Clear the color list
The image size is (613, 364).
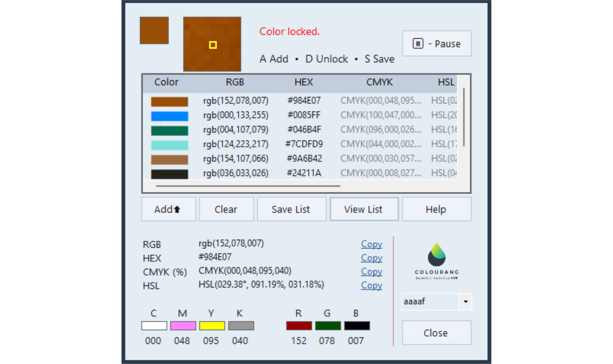[226, 209]
